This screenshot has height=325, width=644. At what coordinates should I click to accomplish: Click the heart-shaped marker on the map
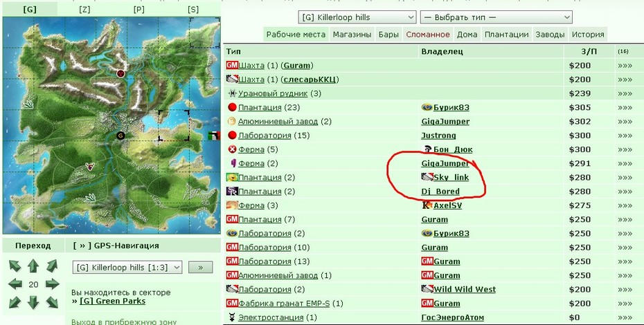pyautogui.click(x=89, y=166)
